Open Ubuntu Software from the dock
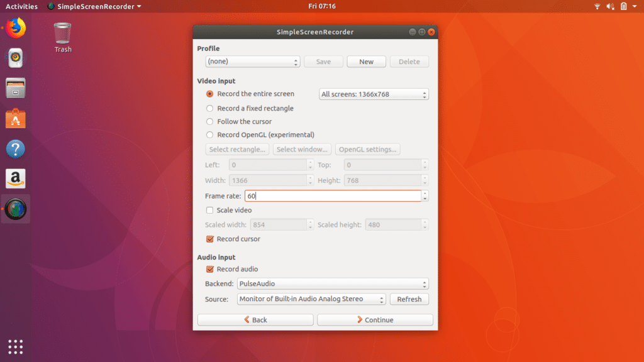Viewport: 644px width, 362px height. click(15, 118)
